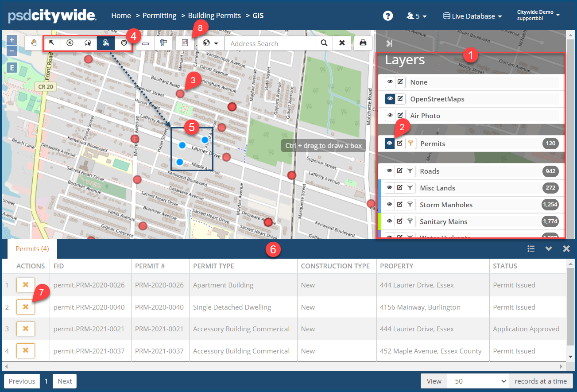The width and height of the screenshot is (577, 392).
Task: Remove permit PRM-2020-0026 row
Action: coord(26,285)
